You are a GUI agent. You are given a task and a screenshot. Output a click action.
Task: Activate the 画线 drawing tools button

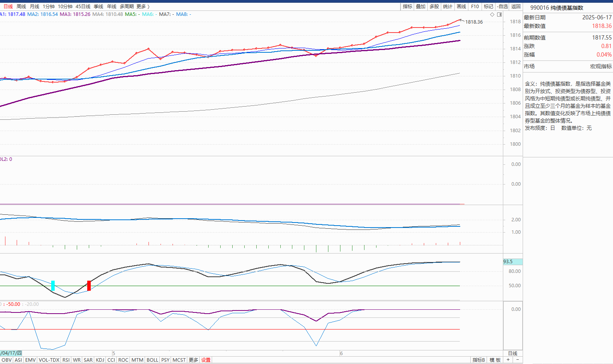tap(461, 7)
